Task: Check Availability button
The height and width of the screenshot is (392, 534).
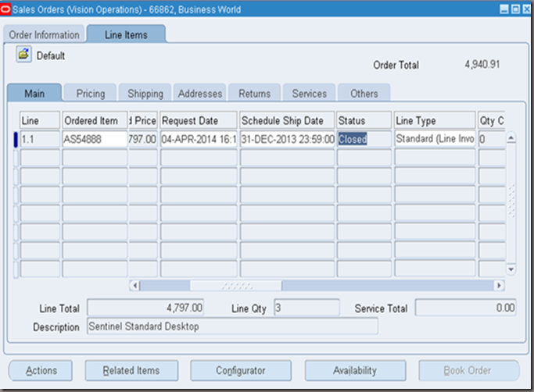Action: point(355,370)
